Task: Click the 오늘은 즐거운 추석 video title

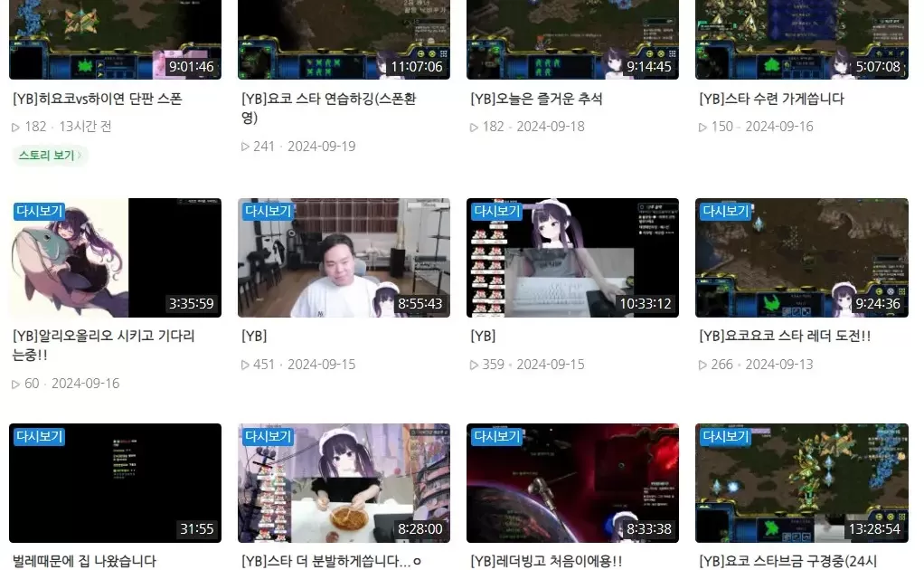Action: click(x=536, y=99)
